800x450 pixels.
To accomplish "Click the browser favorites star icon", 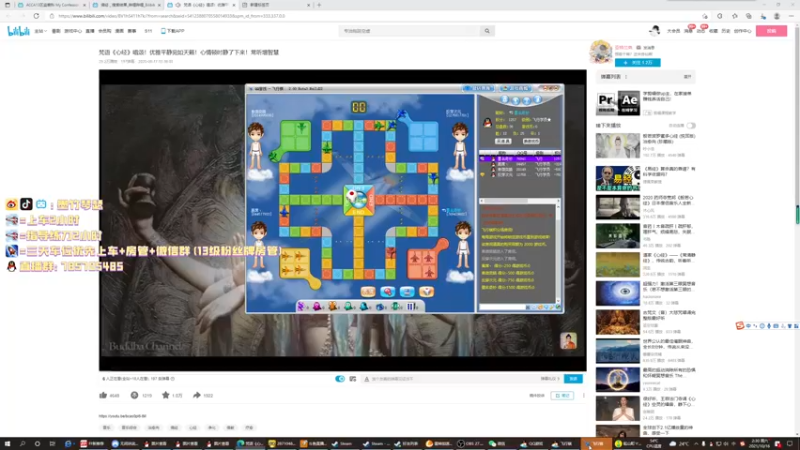I will pos(734,16).
